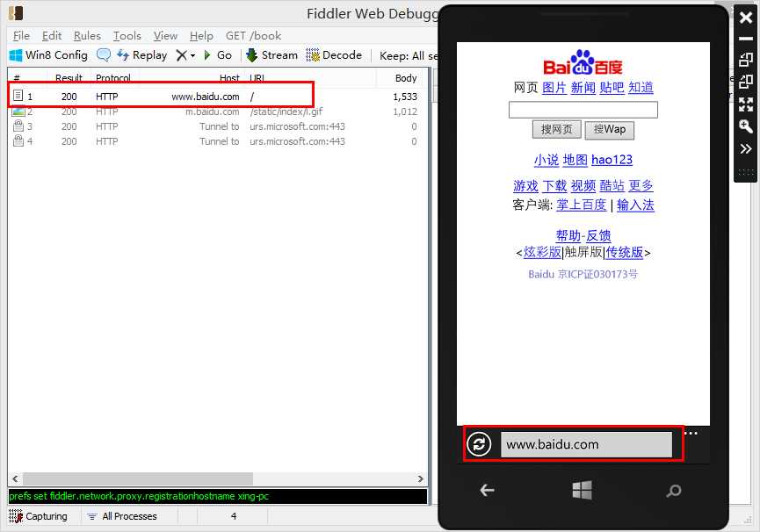Image resolution: width=760 pixels, height=532 pixels.
Task: Click the QuickExec command line box
Action: pos(218,496)
